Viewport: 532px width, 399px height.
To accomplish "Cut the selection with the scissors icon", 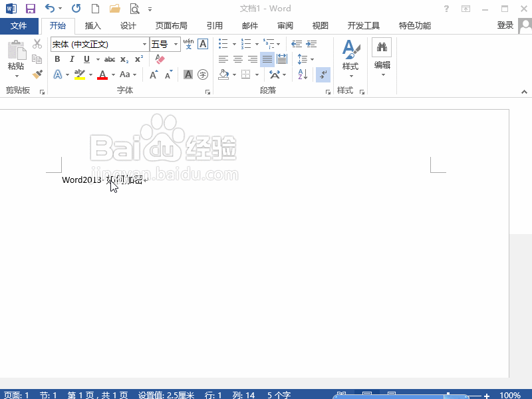I will pyautogui.click(x=37, y=44).
